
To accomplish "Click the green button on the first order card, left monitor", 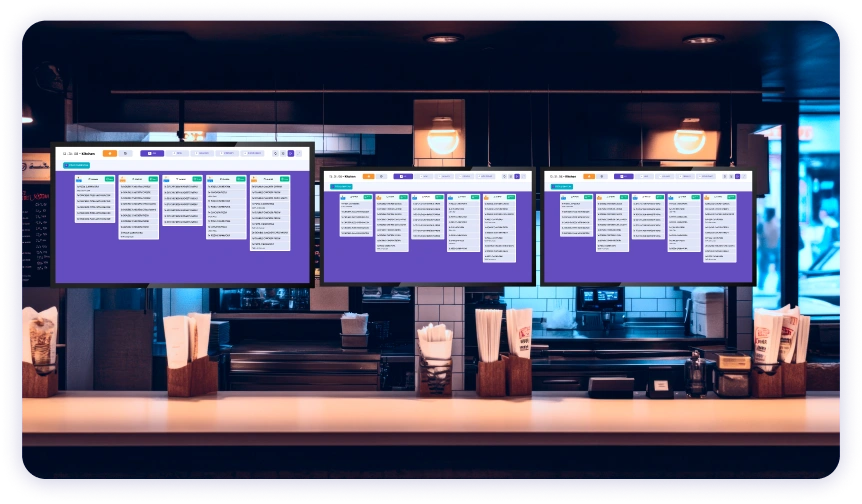I will (x=109, y=179).
